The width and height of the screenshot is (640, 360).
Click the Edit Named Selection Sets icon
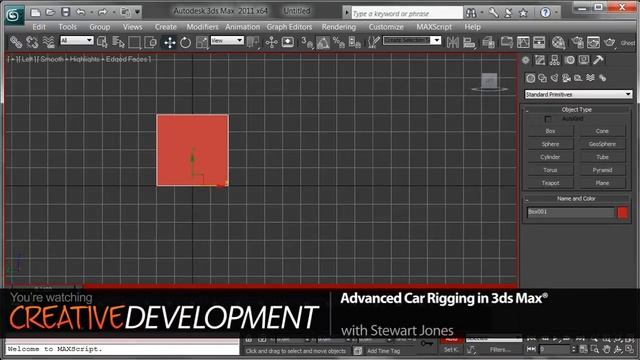[373, 42]
